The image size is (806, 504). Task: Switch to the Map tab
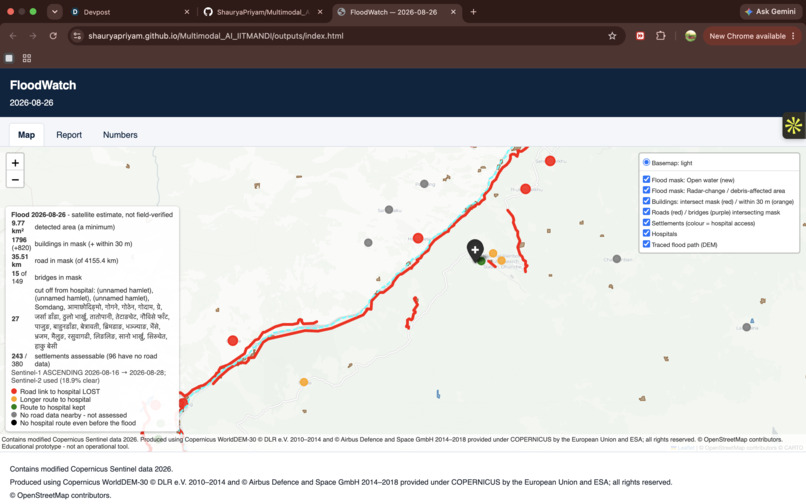(x=26, y=135)
